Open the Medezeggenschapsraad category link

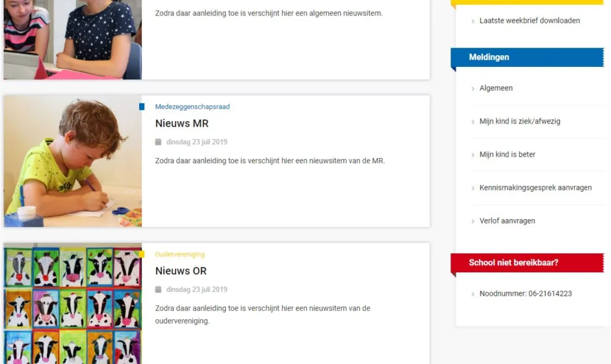point(192,107)
